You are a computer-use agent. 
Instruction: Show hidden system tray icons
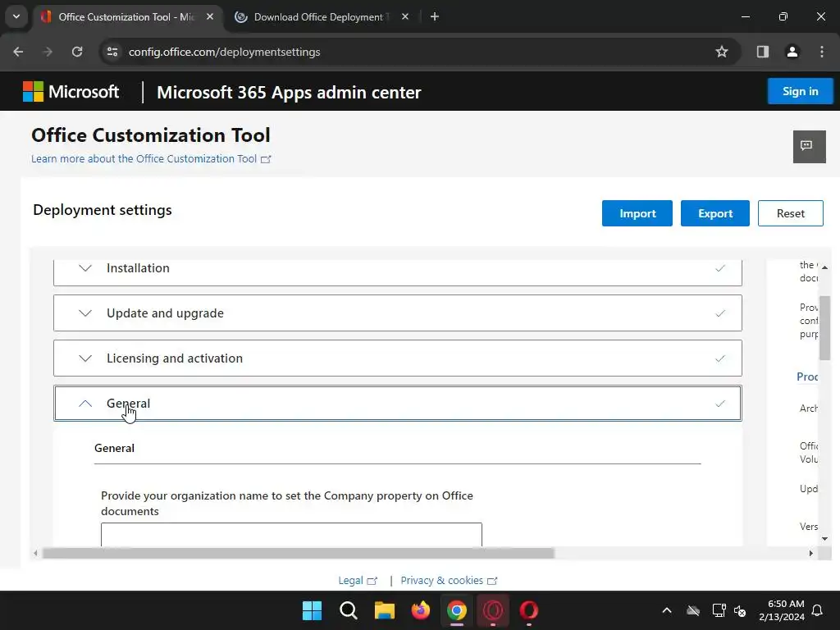pyautogui.click(x=667, y=610)
